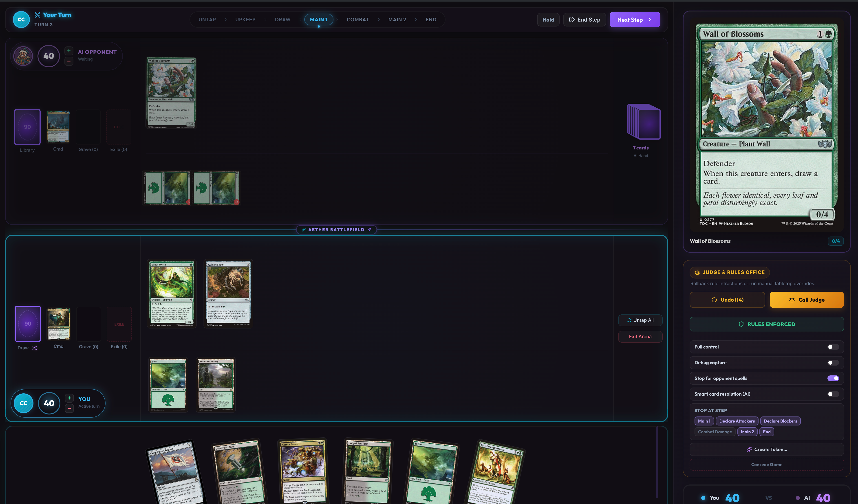Click the Call Judge button
This screenshot has width=858, height=504.
[807, 300]
